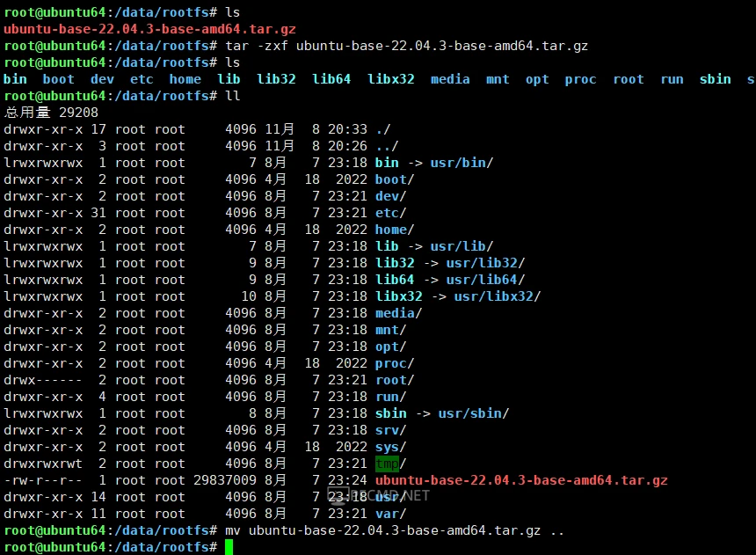This screenshot has height=555, width=756.
Task: Click 'usr/lib64/' symlink target
Action: point(485,280)
